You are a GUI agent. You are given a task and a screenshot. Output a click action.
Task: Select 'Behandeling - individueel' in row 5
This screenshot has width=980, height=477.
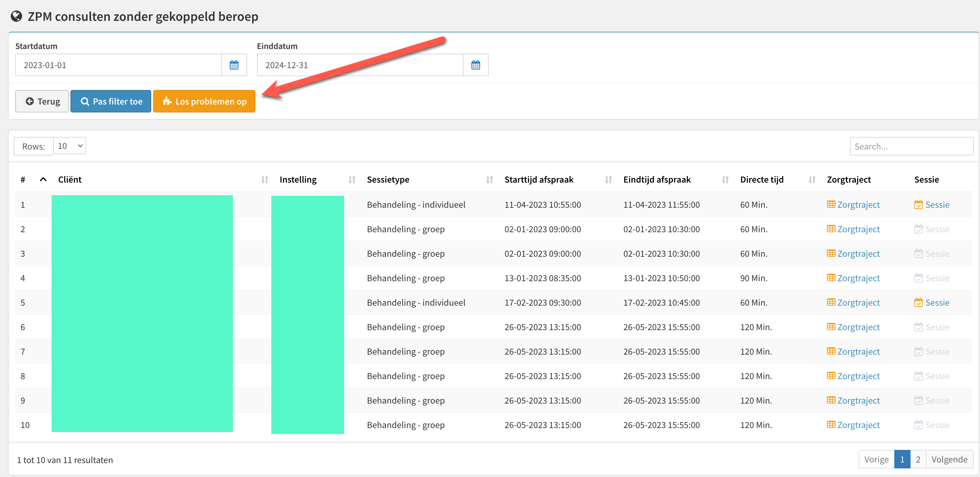pyautogui.click(x=416, y=302)
